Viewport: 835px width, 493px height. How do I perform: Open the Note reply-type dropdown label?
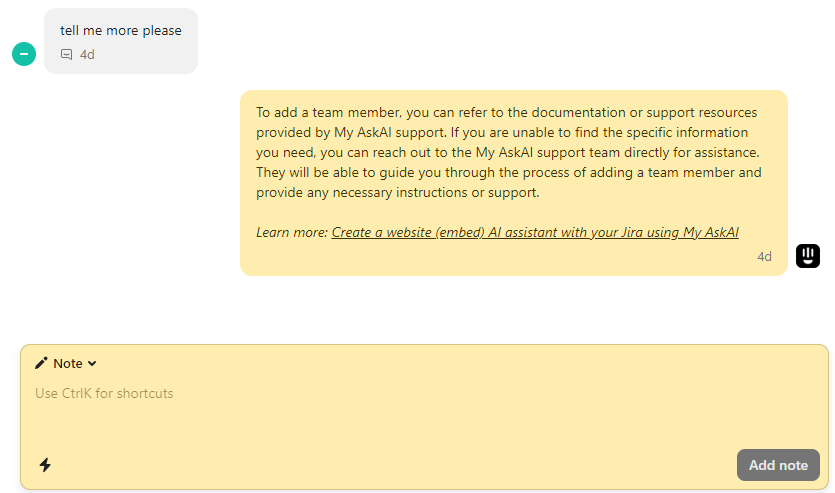click(x=68, y=364)
